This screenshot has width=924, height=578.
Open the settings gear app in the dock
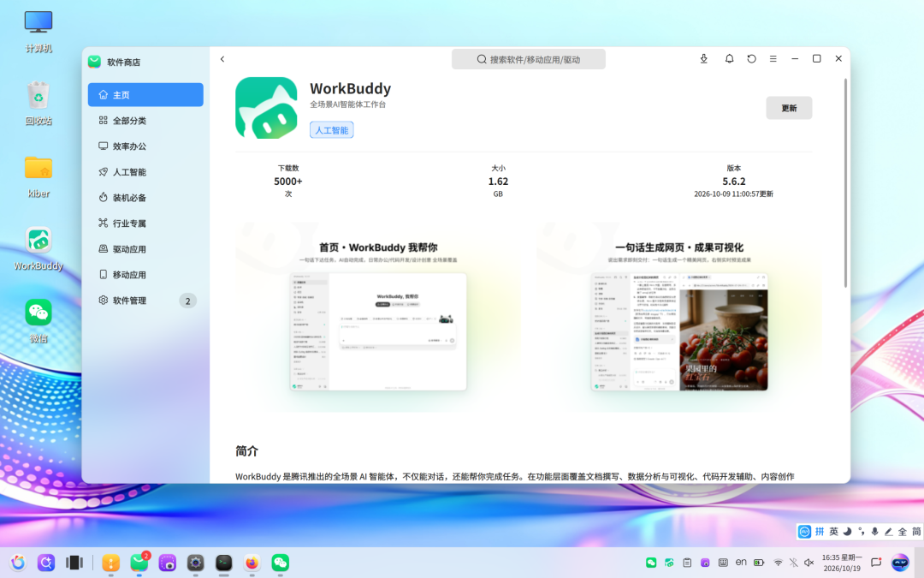click(196, 563)
